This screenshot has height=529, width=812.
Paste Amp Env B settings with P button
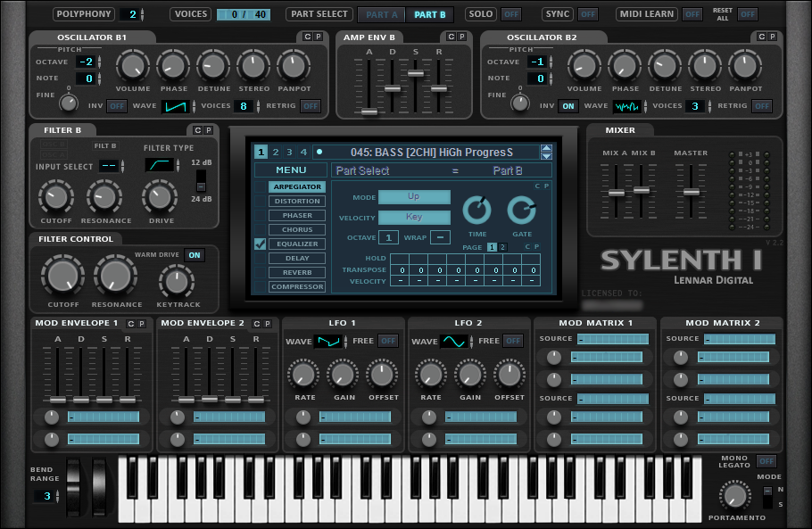pos(462,37)
